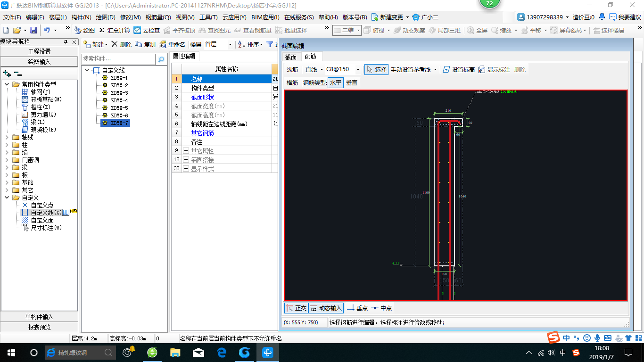
Task: Open the 绘图 drawing tool
Action: 84,30
